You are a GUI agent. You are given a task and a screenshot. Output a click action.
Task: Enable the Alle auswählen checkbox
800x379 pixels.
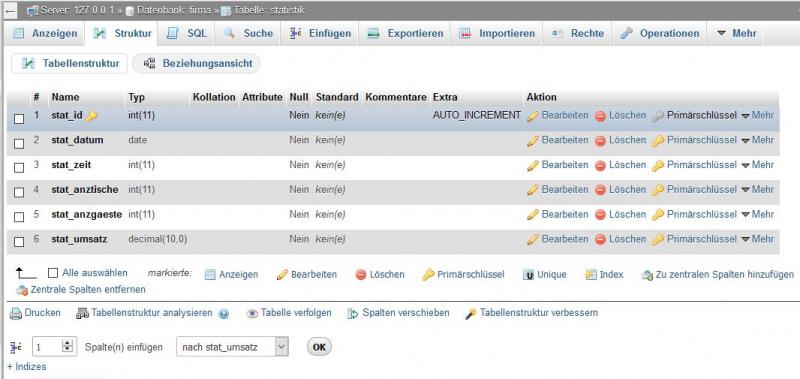[x=53, y=273]
